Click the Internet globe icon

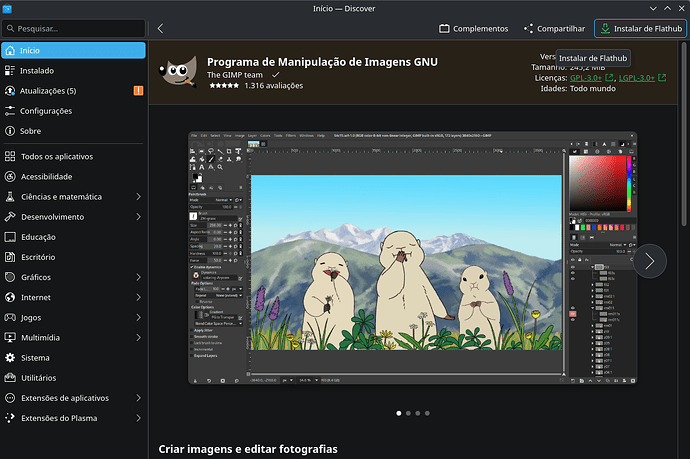[11, 297]
